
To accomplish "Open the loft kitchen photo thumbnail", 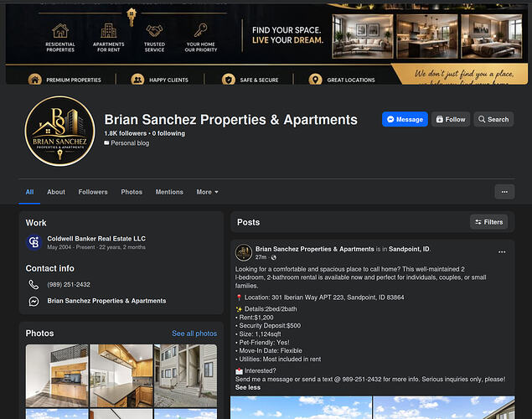I will pos(57,376).
